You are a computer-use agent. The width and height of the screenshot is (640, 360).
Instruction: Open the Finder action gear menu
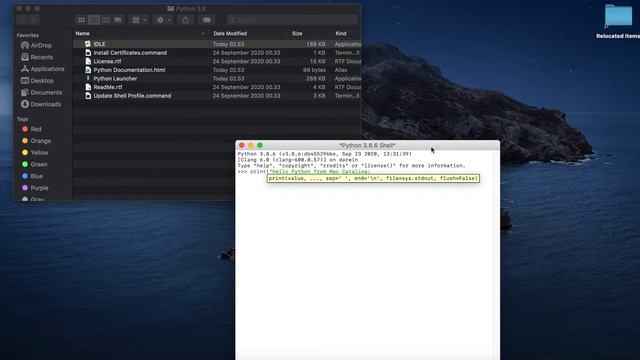(164, 20)
